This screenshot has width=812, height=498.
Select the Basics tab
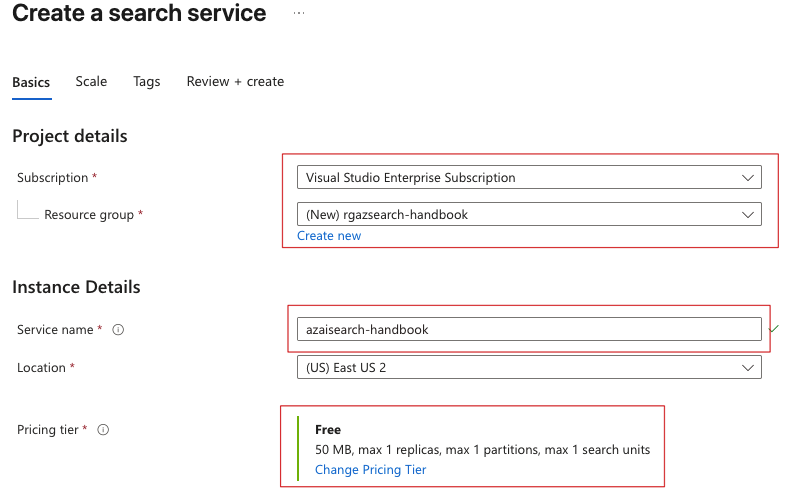pyautogui.click(x=31, y=82)
